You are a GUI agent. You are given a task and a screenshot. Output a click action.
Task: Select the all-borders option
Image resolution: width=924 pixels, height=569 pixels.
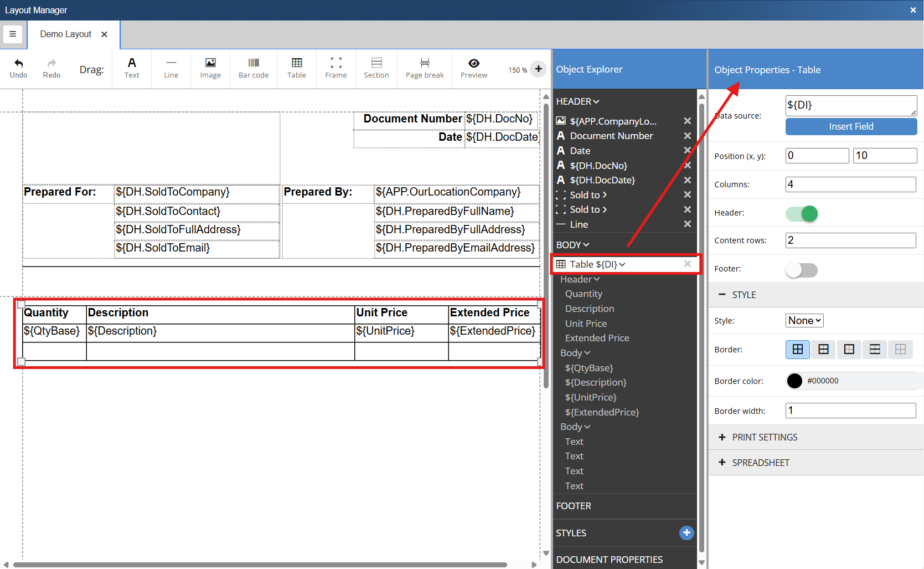point(798,349)
